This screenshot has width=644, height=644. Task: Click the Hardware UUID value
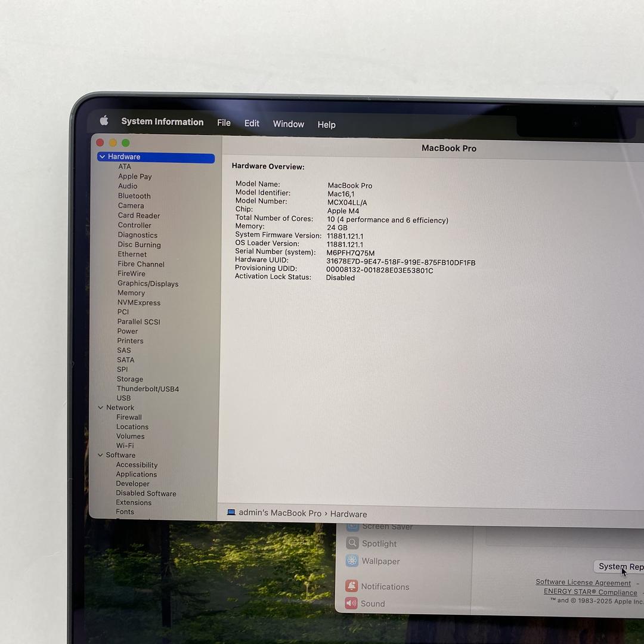[x=401, y=262]
